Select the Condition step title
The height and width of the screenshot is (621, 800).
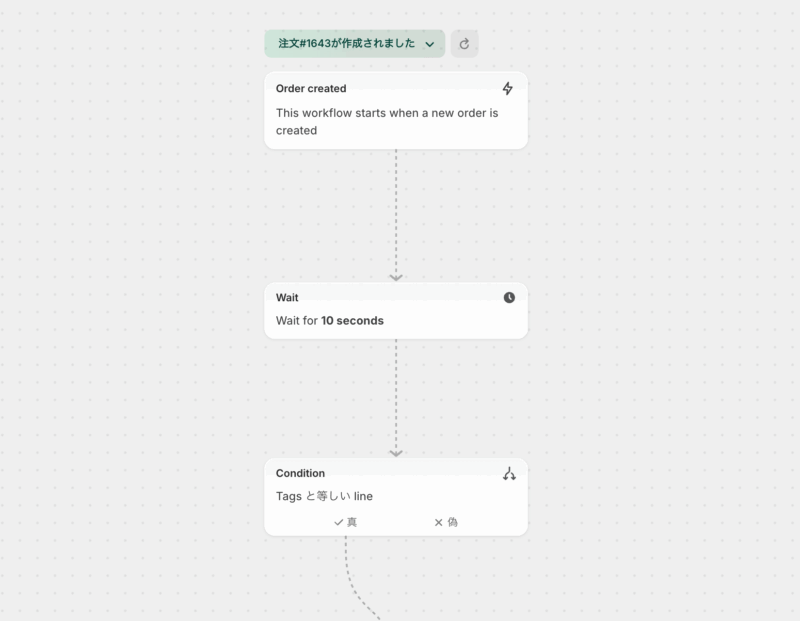pyautogui.click(x=300, y=473)
